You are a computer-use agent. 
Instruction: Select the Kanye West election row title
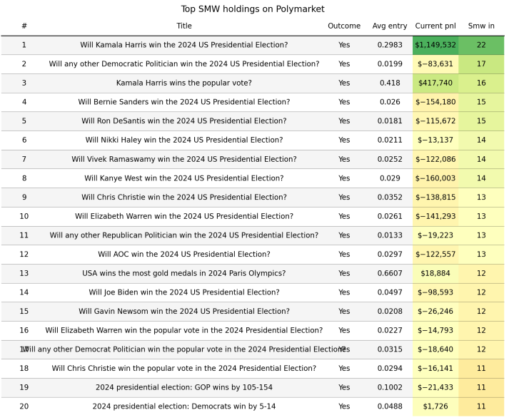(184, 178)
